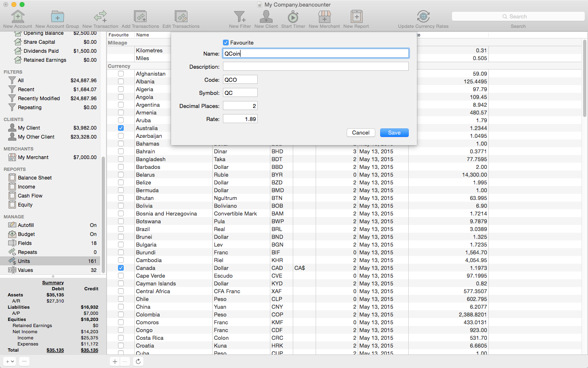Viewport: 588px width, 368px height.
Task: Click the units table vertical scrollbar
Action: tap(585, 78)
